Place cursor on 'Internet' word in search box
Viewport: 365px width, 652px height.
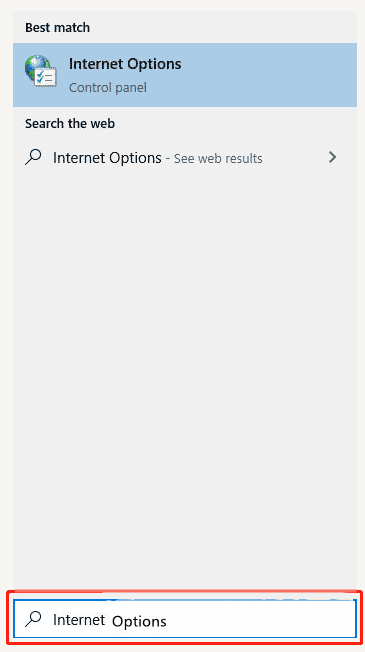(x=79, y=620)
